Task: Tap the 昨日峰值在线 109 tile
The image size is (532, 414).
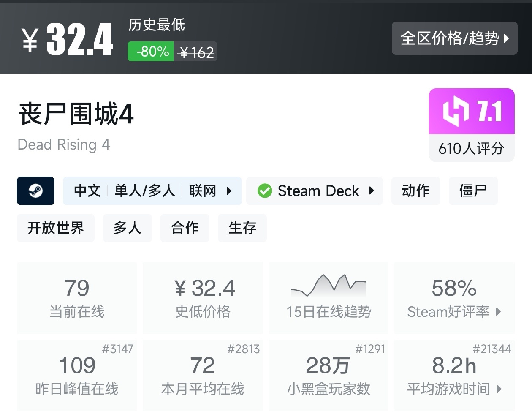Action: pos(77,375)
